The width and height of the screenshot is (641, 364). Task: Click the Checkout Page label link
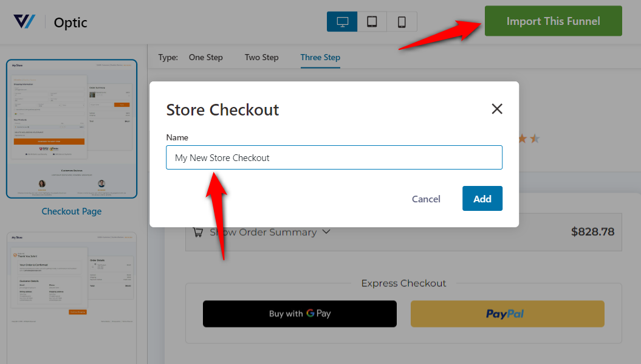coord(72,211)
